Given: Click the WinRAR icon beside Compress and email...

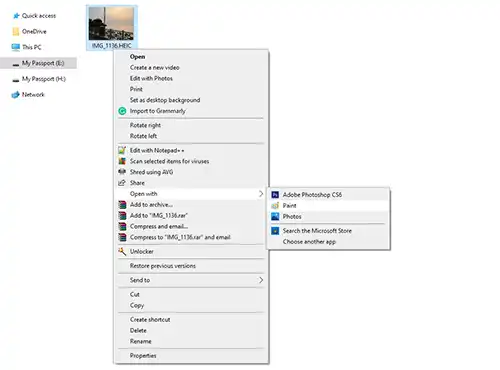Looking at the screenshot, I should pos(122,227).
